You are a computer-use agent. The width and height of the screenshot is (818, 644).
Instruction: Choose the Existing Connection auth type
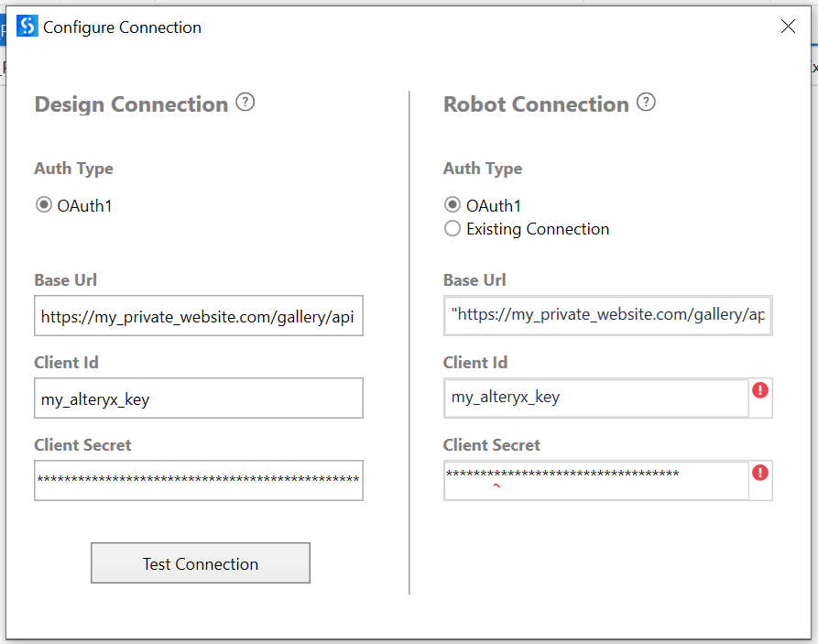(452, 229)
